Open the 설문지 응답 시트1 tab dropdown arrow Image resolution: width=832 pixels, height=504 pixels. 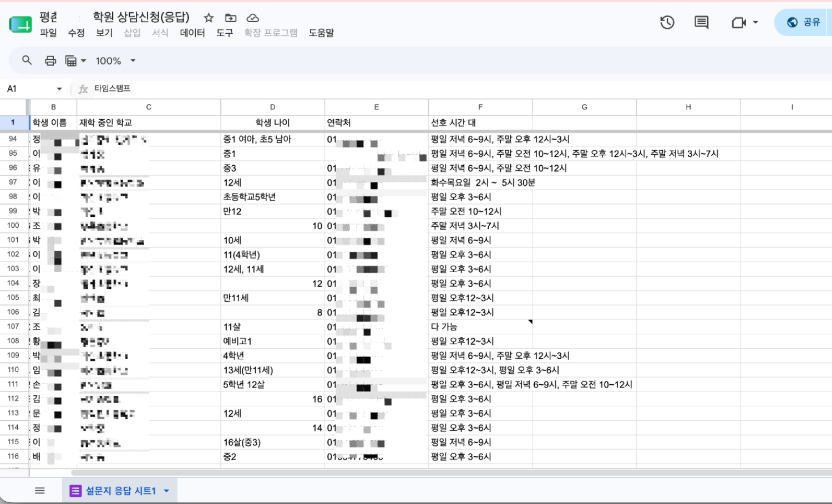pos(166,491)
